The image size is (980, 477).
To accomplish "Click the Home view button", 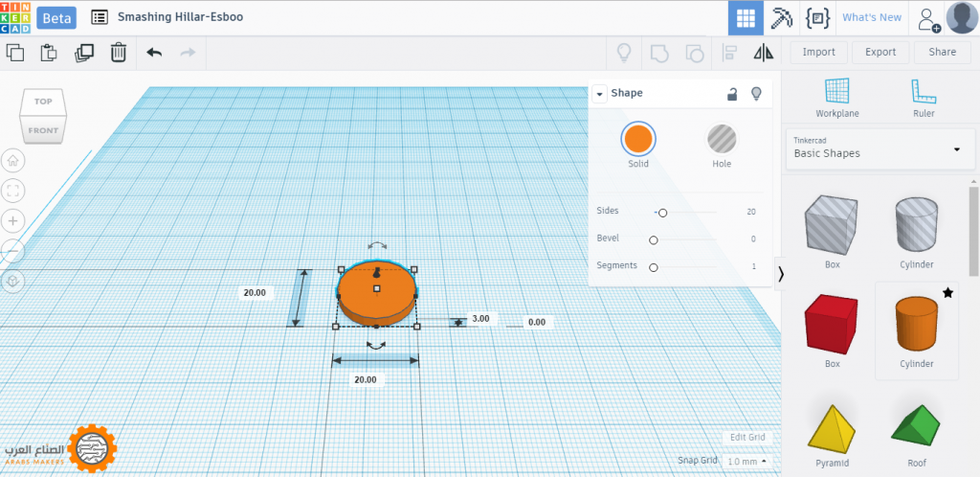I will tap(13, 160).
